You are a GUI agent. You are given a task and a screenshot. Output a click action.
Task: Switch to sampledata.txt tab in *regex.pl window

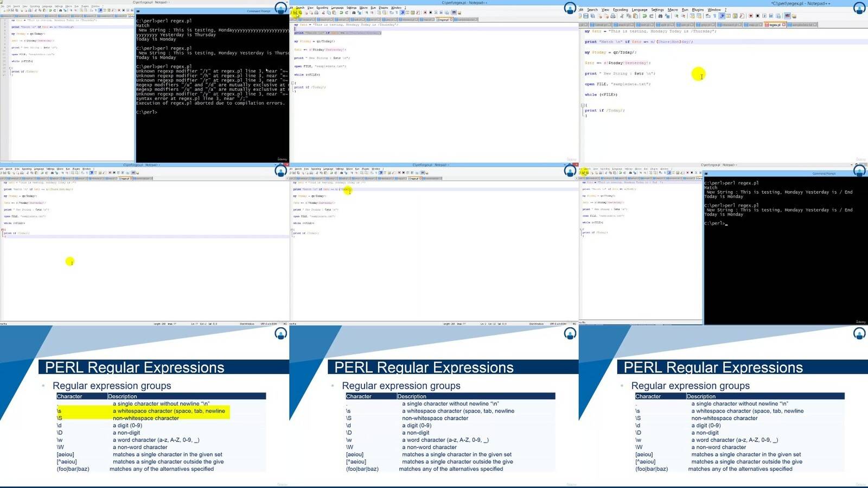(802, 24)
